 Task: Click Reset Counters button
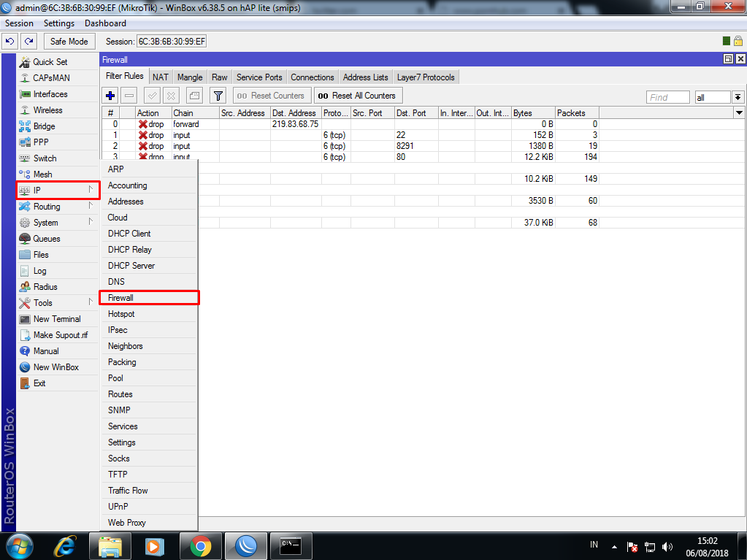tap(272, 96)
